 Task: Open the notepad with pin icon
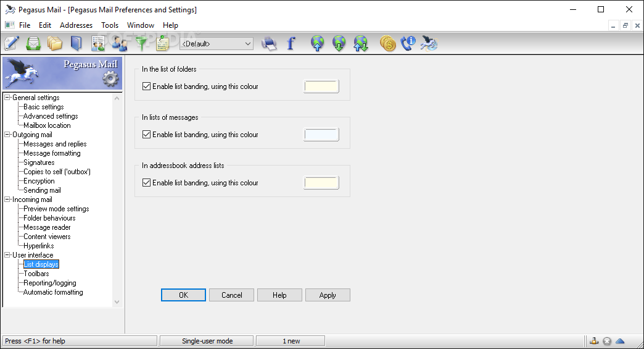click(163, 43)
